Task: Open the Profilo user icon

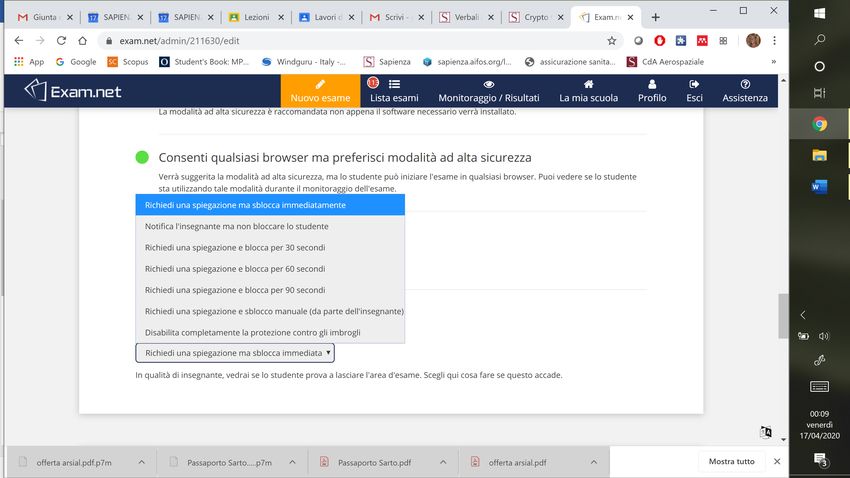Action: [652, 85]
